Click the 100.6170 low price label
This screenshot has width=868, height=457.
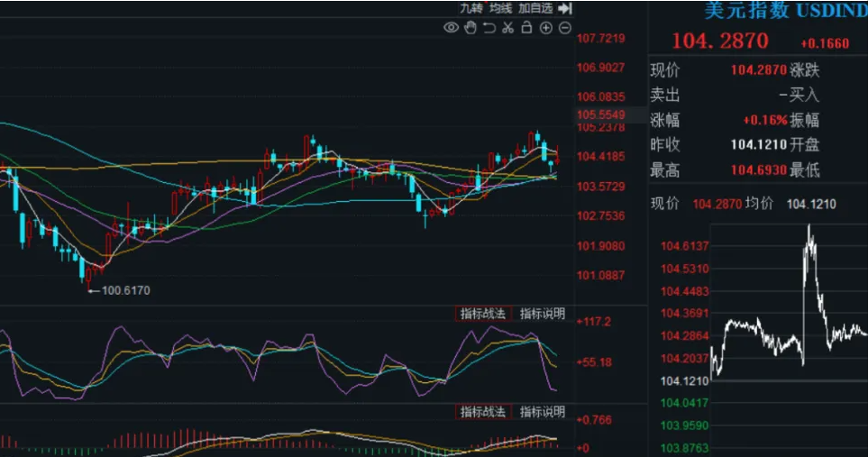(x=125, y=290)
